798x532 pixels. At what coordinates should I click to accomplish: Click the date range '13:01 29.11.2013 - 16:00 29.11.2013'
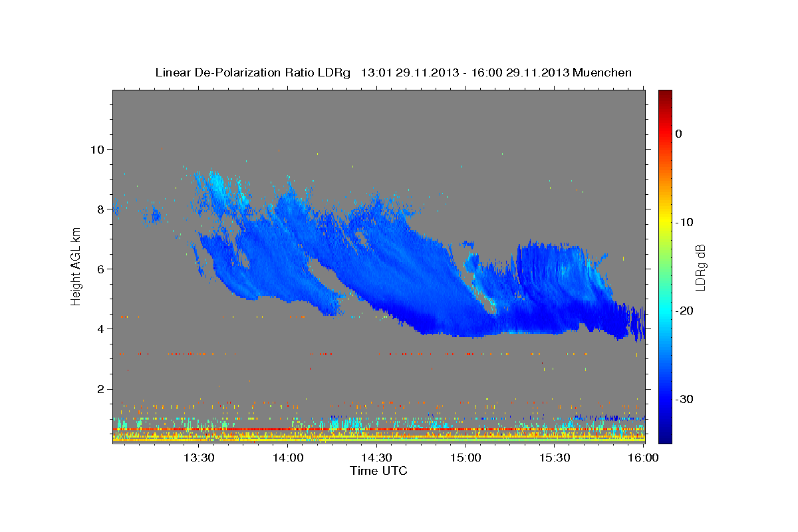point(465,72)
